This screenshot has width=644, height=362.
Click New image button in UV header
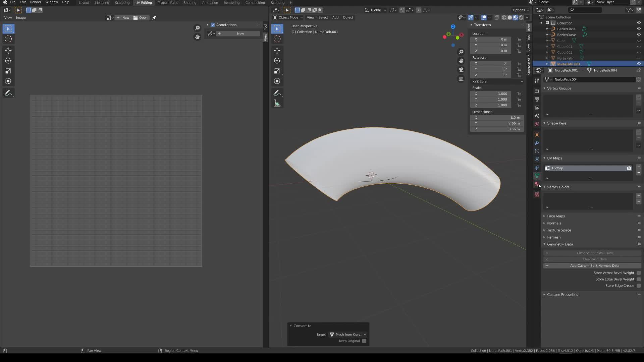pyautogui.click(x=123, y=17)
